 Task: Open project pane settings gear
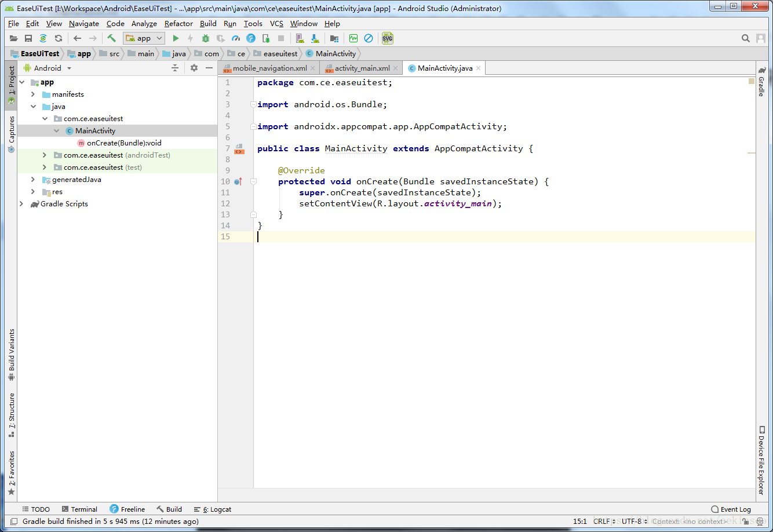coord(194,68)
